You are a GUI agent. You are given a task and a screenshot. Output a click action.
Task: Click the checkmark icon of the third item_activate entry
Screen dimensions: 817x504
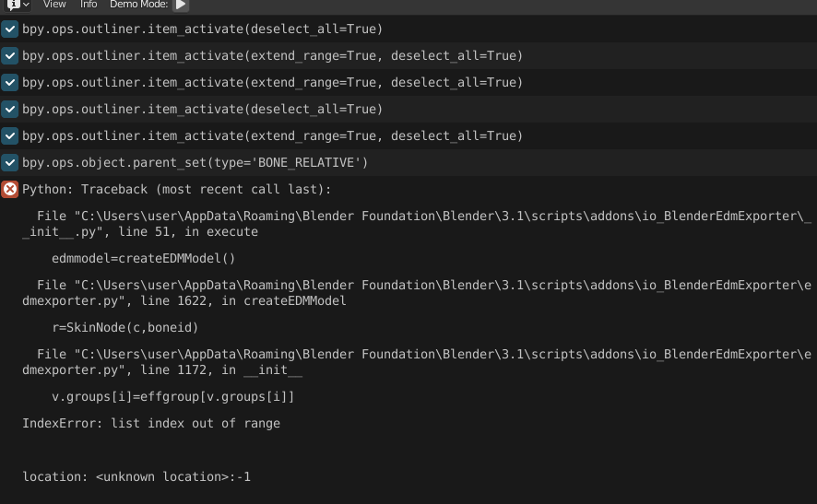[x=10, y=82]
